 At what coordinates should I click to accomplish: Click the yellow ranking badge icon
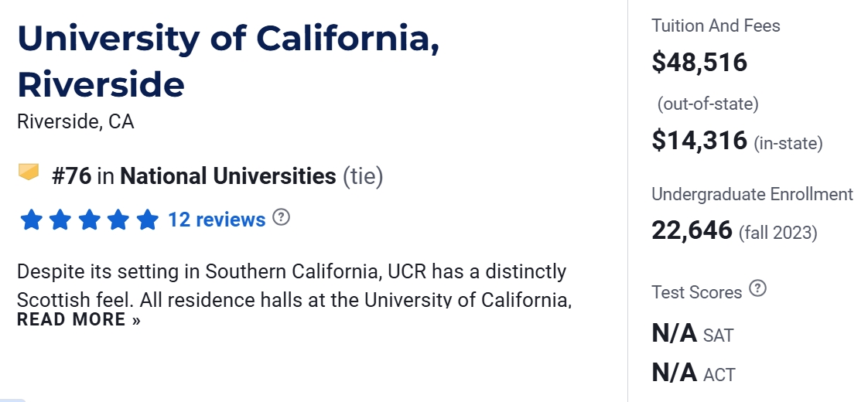pyautogui.click(x=29, y=172)
